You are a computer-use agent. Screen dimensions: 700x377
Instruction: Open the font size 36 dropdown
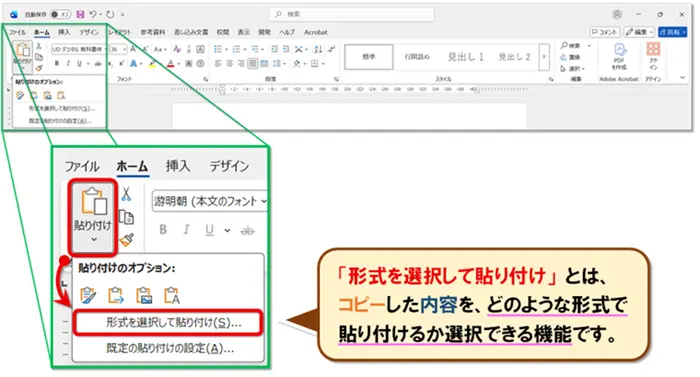point(125,49)
